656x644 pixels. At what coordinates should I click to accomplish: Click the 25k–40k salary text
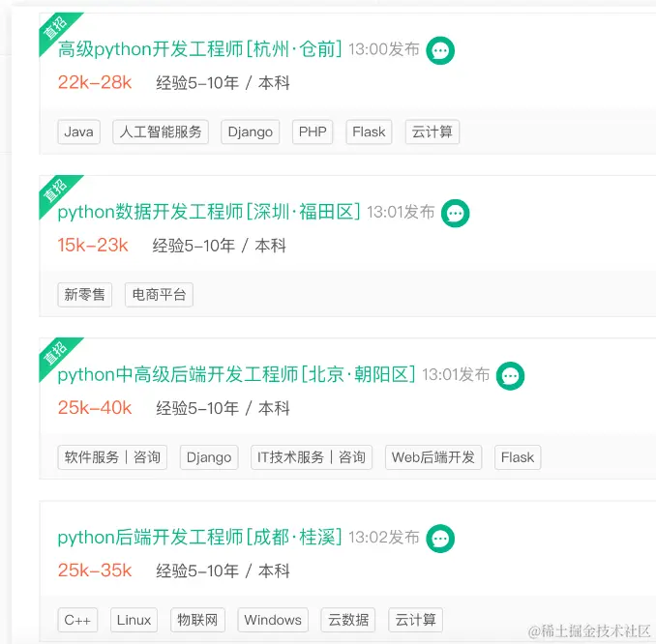point(95,408)
